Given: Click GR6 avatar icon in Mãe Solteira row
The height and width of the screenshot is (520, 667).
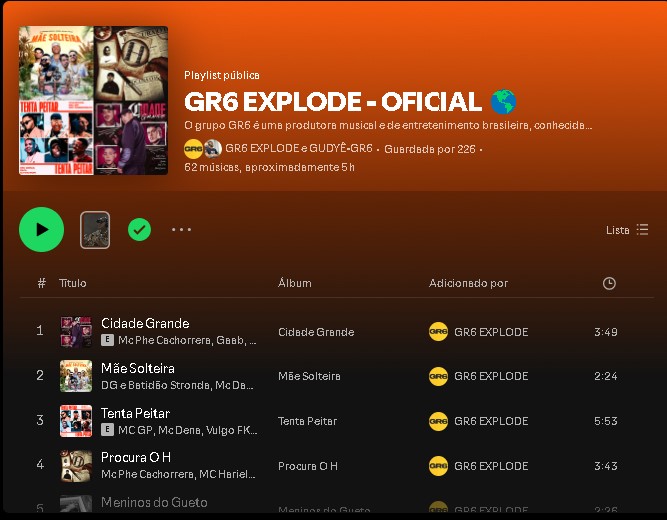Looking at the screenshot, I should point(438,376).
